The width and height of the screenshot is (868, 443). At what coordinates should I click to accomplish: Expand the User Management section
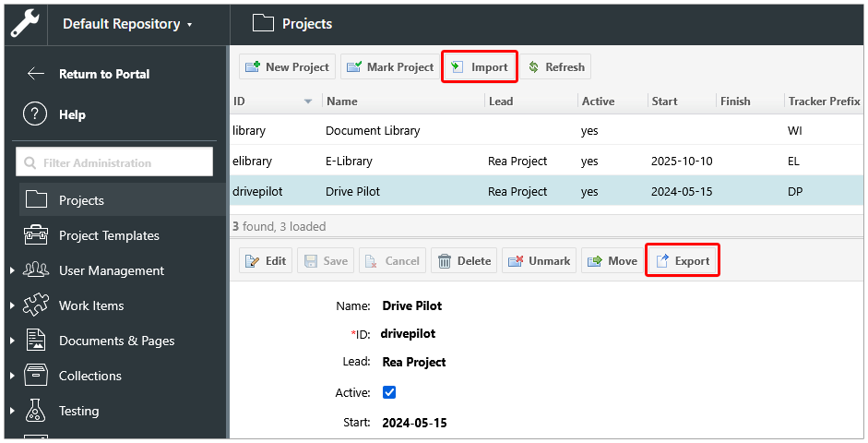point(12,270)
